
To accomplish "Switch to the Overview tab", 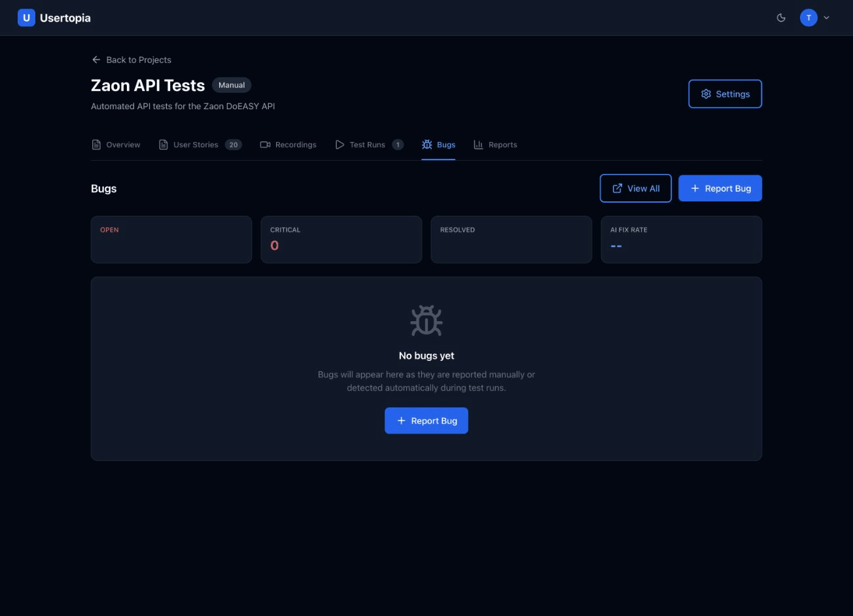I will click(x=116, y=145).
